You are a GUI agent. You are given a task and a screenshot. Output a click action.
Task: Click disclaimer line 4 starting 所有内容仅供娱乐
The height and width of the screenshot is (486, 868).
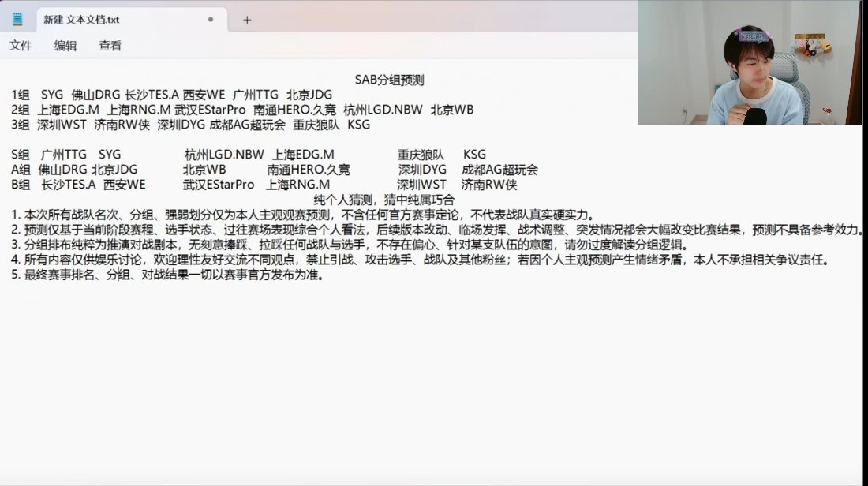pyautogui.click(x=420, y=259)
